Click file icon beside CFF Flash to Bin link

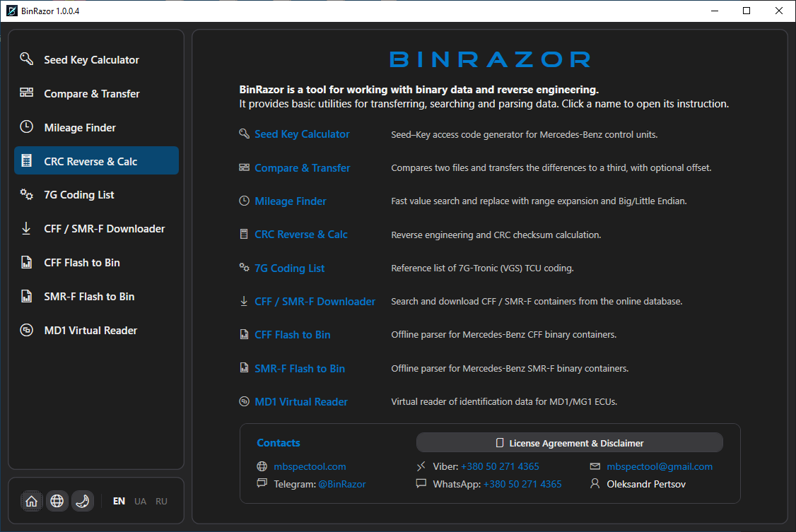pyautogui.click(x=244, y=334)
